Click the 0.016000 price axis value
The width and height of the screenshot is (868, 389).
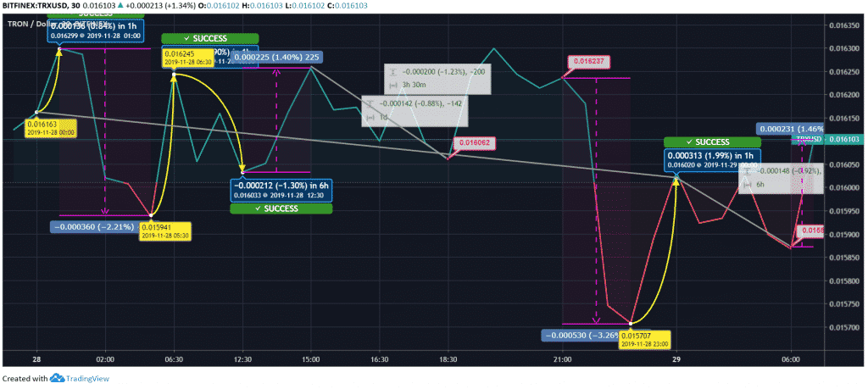pos(844,188)
